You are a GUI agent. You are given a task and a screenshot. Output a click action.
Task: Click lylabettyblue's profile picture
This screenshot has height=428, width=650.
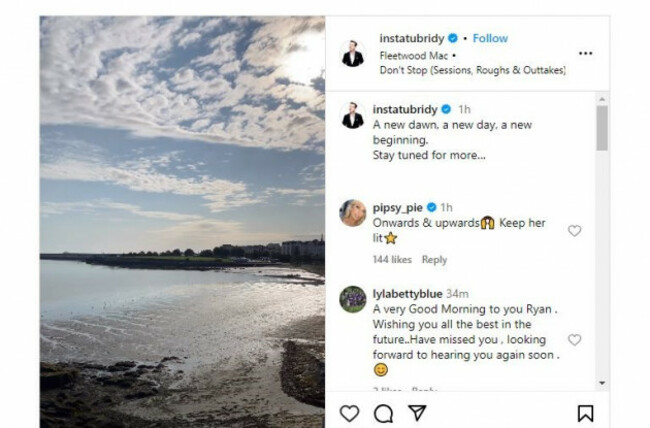(x=352, y=299)
